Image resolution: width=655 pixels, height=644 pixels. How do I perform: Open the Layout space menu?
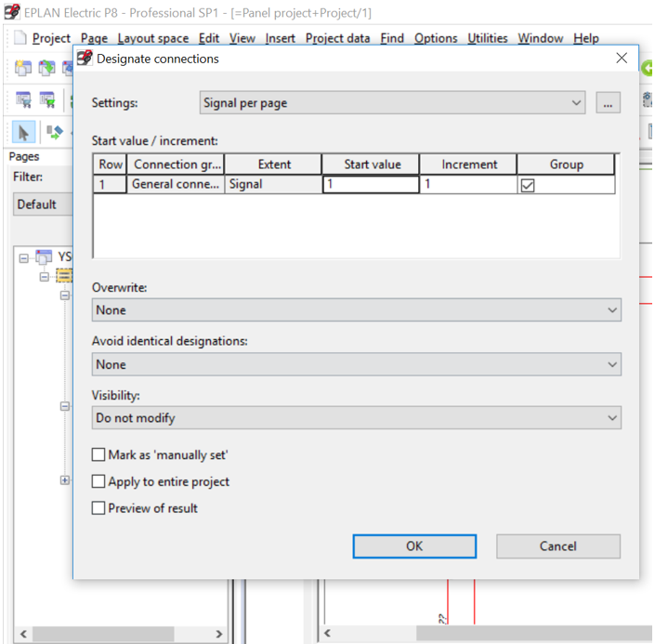(153, 38)
